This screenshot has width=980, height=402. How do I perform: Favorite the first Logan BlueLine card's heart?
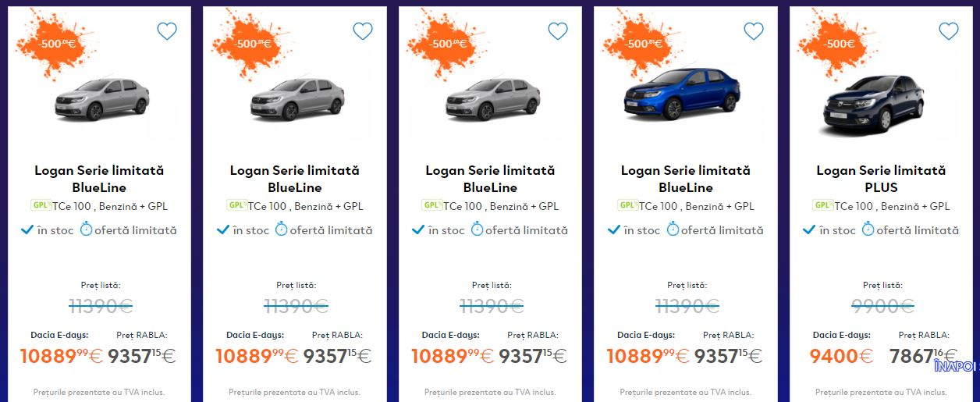[x=167, y=31]
